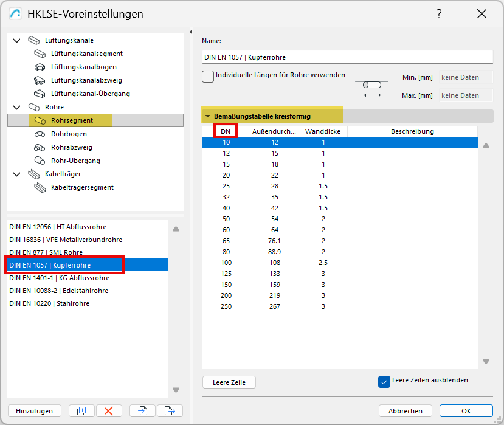504x425 pixels.
Task: Click the Wanddicke column header
Action: point(323,131)
